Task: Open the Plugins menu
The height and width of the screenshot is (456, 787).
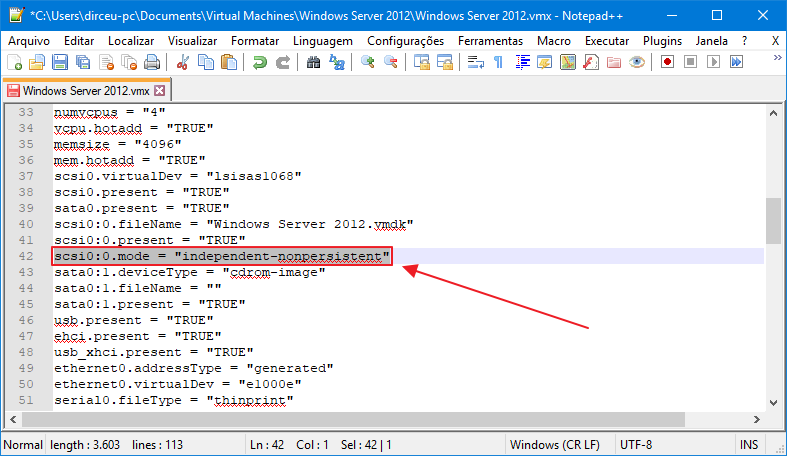Action: click(x=662, y=41)
